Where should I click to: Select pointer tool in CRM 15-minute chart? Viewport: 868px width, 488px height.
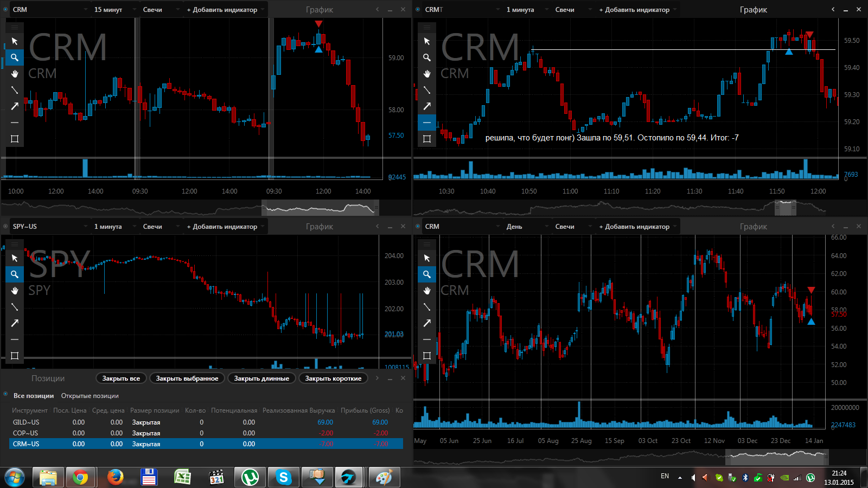click(x=15, y=41)
